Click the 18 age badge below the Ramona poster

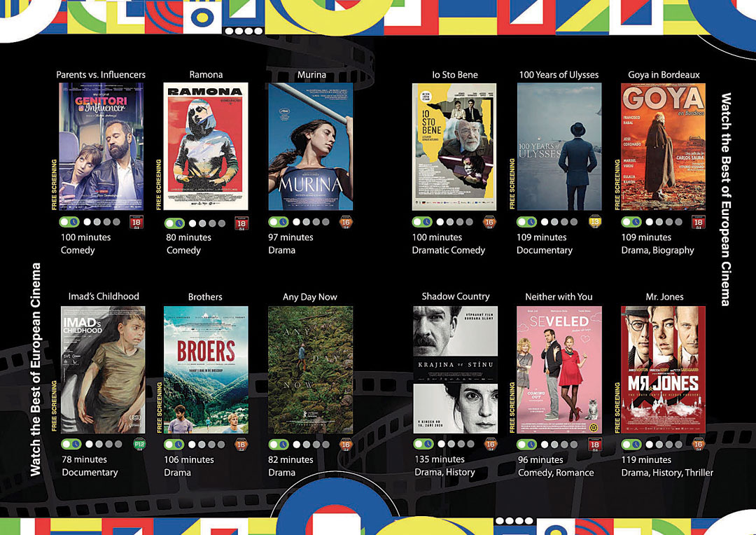[241, 223]
